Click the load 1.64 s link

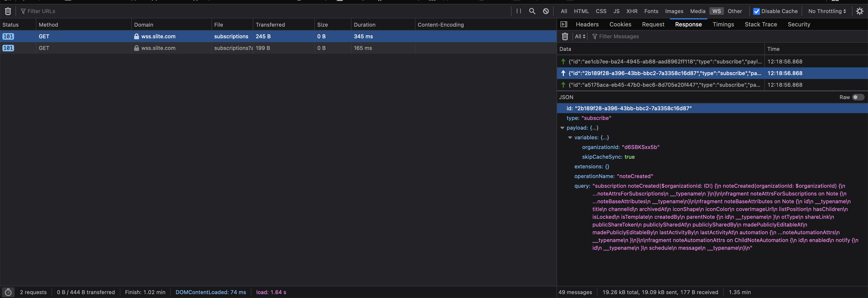pos(271,292)
